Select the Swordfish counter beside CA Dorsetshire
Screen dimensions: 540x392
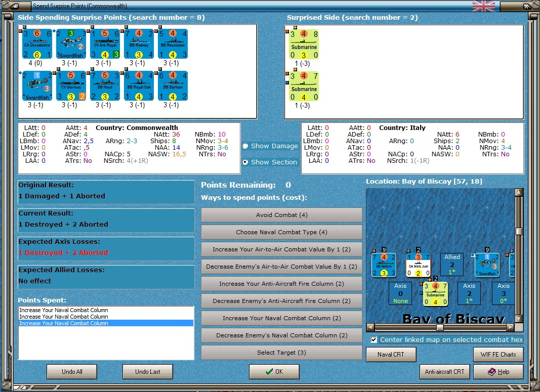[71, 43]
